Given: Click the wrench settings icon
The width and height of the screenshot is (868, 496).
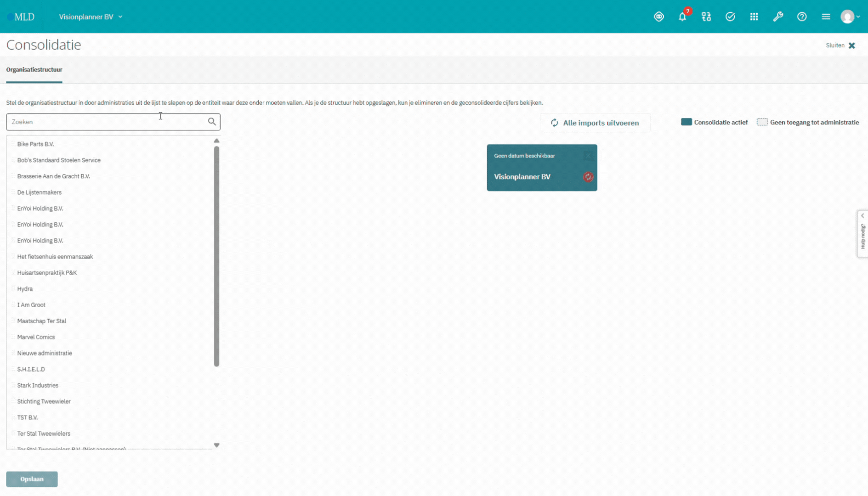Looking at the screenshot, I should (x=778, y=17).
